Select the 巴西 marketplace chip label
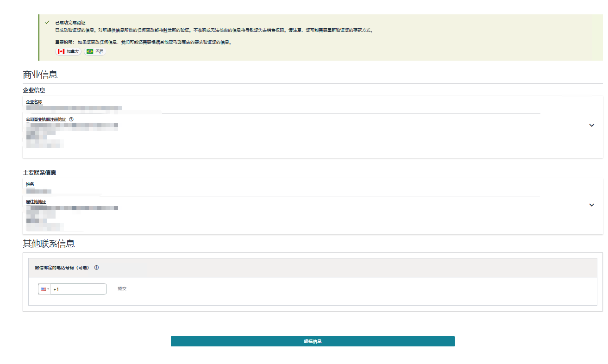 100,51
